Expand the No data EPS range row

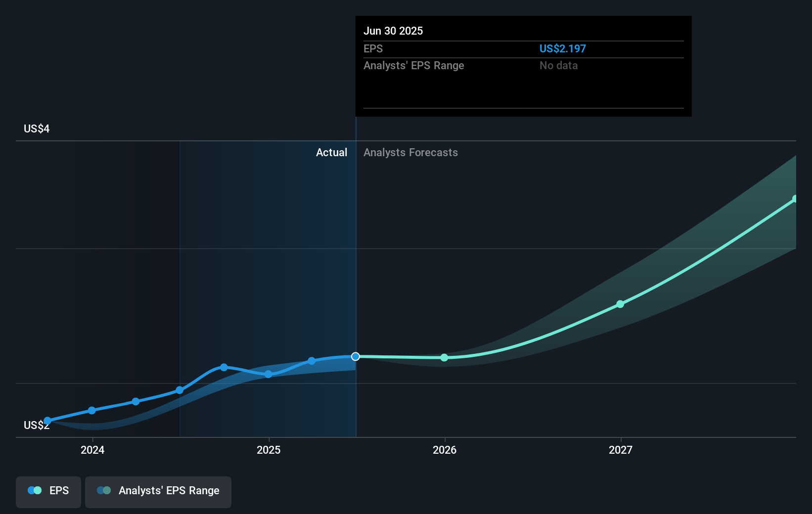tap(558, 65)
